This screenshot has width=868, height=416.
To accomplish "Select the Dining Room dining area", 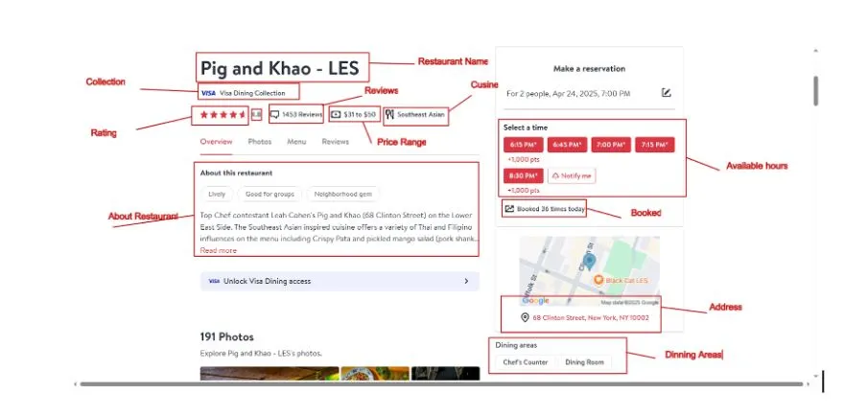I will coord(584,362).
